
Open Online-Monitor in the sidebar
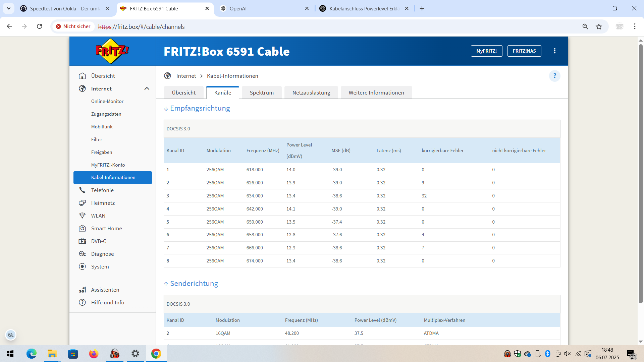point(107,101)
